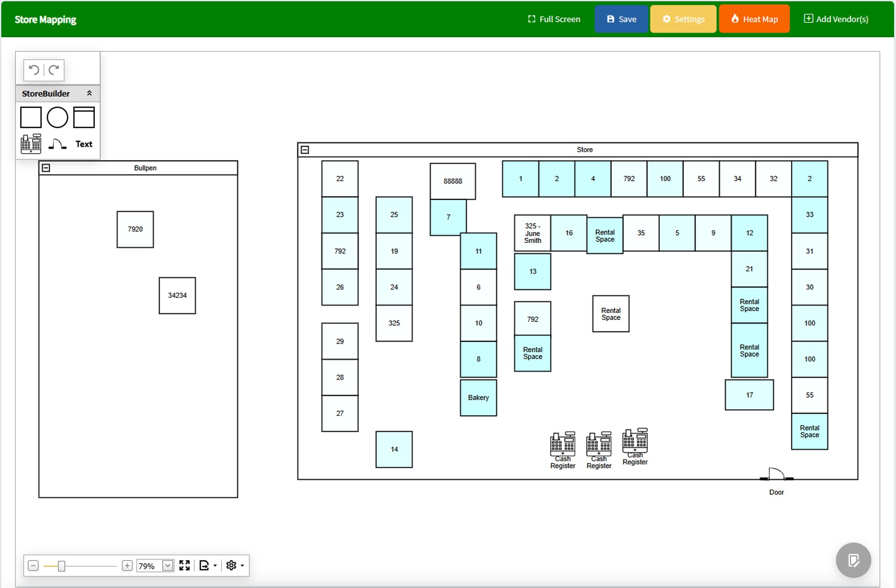Click the blue Save button
This screenshot has width=896, height=588.
[x=621, y=19]
